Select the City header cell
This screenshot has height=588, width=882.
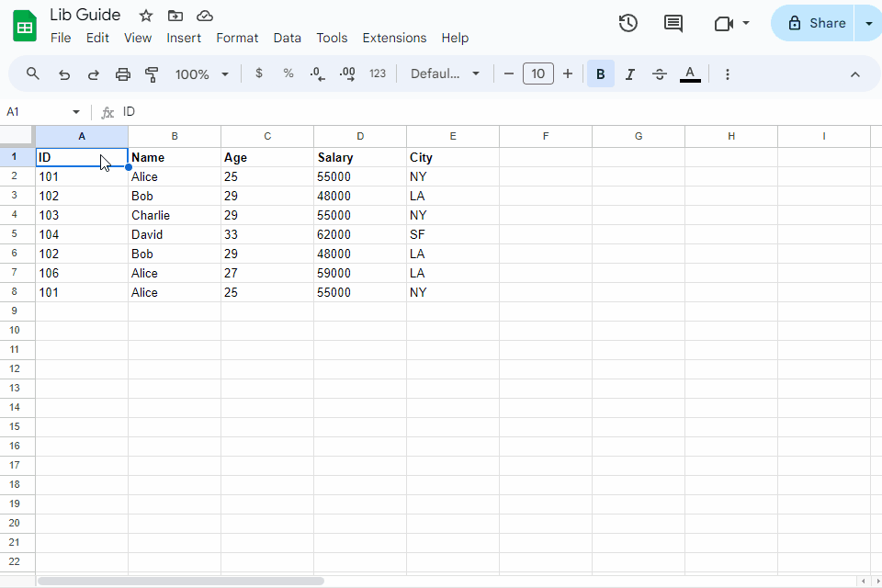(x=453, y=157)
